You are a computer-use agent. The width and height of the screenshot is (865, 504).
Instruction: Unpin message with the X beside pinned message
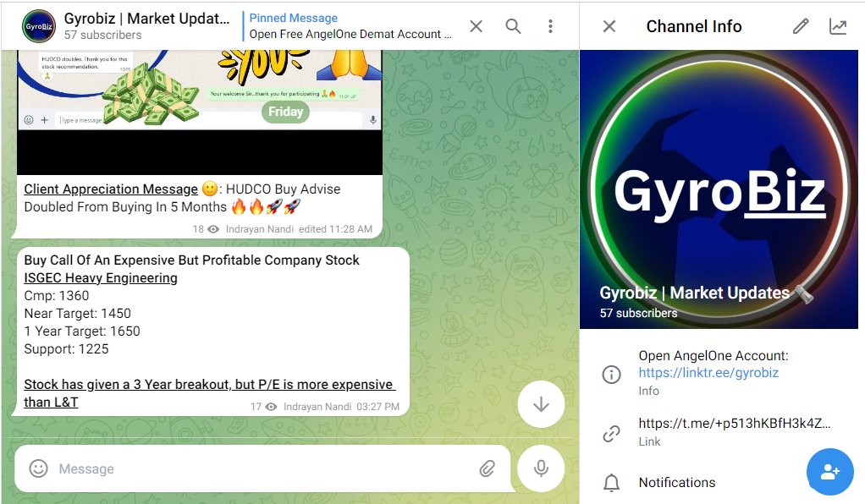pos(476,26)
